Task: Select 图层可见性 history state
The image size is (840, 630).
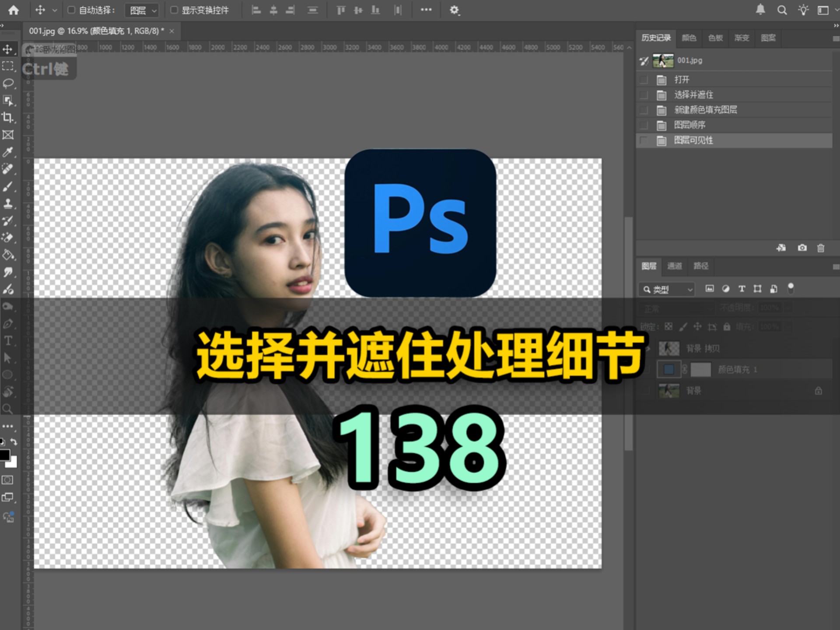Action: tap(734, 140)
